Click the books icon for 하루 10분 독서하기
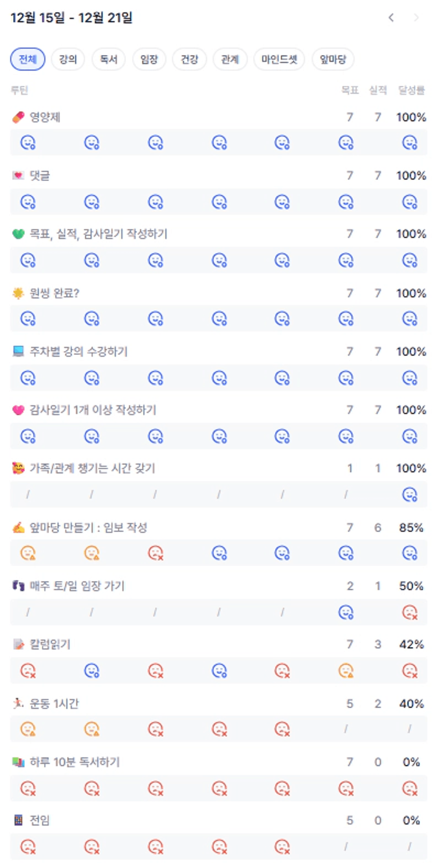This screenshot has width=438, height=868. 19,762
